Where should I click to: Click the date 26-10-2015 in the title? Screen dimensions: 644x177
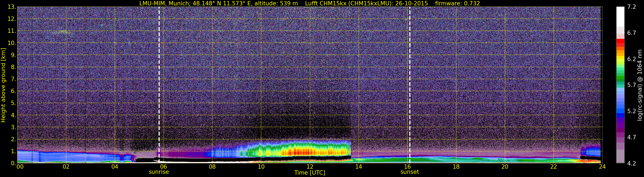(412, 3)
